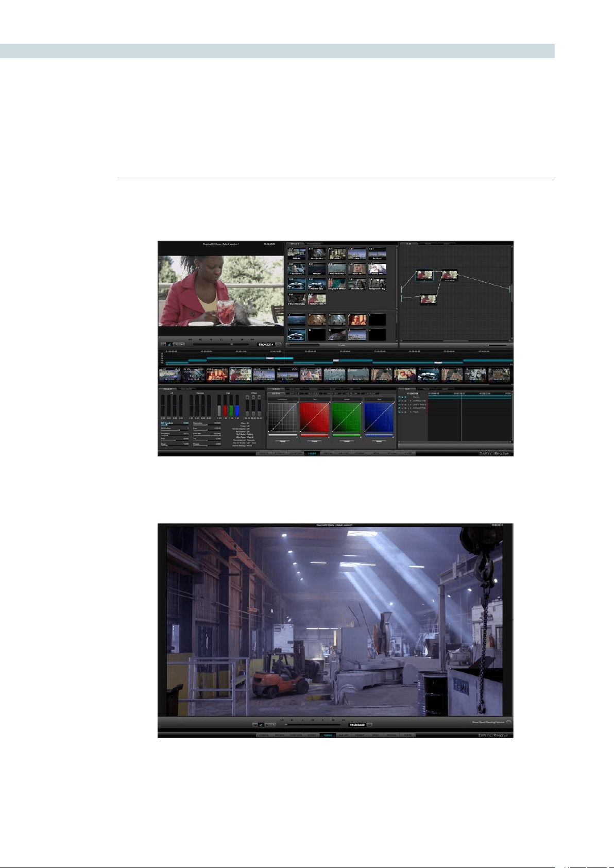Expand the PTZR keyframe row arrow
The image size is (614, 868).
(x=411, y=412)
